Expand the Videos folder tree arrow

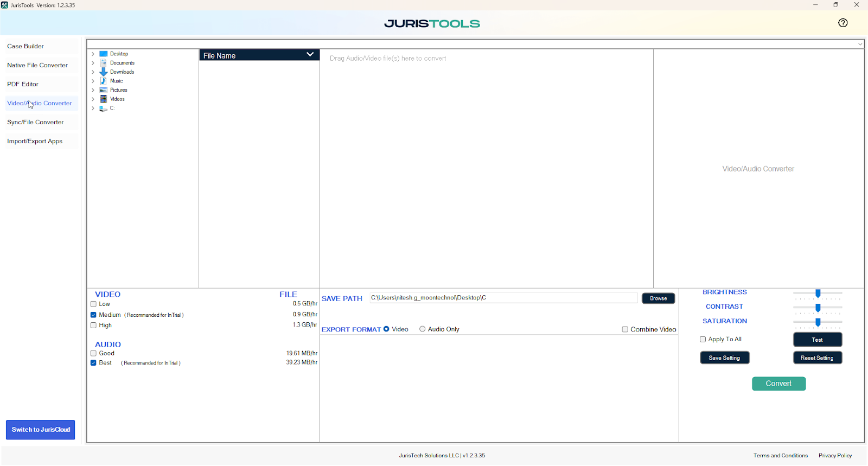click(x=93, y=99)
